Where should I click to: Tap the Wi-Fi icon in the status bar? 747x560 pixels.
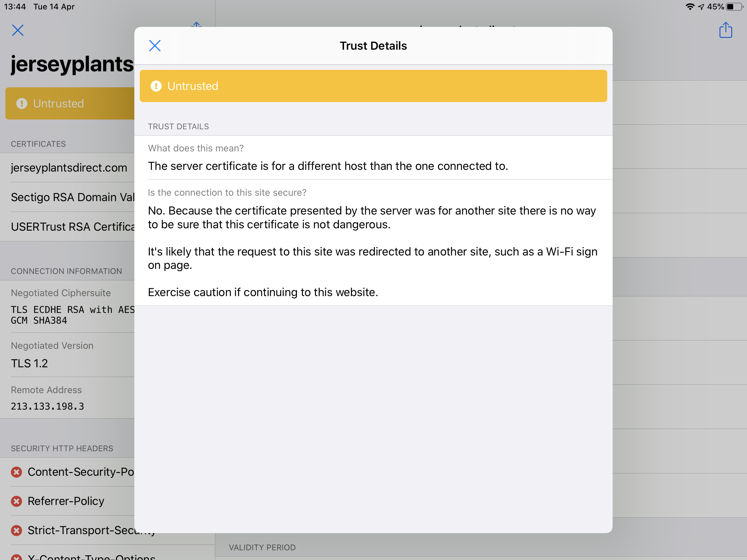690,7
